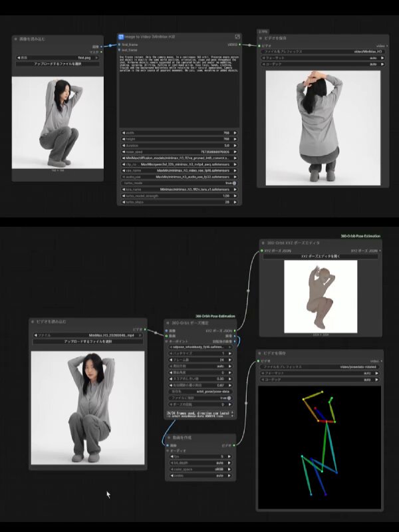Click the XYZ ポーズ JSON input port on ポーズエディタ
Viewport: 399px width, 532px height.
tap(261, 251)
